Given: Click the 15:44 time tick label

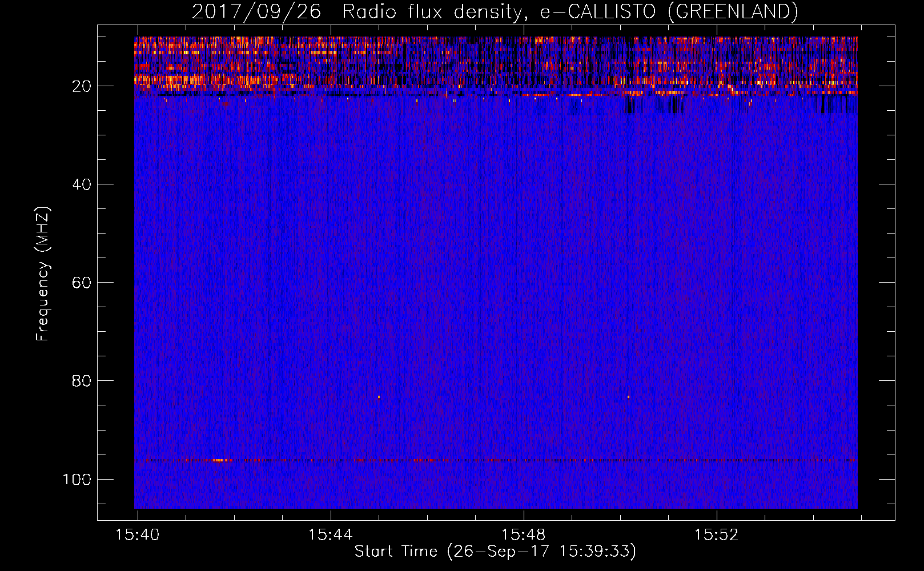Looking at the screenshot, I should [331, 535].
